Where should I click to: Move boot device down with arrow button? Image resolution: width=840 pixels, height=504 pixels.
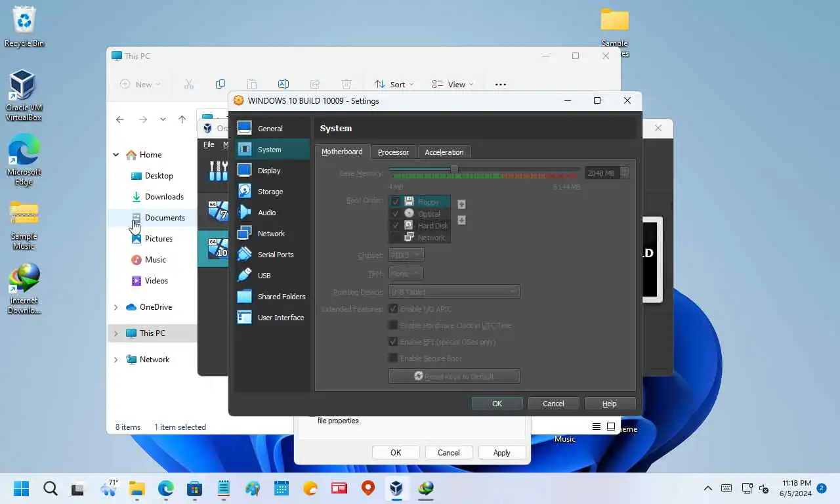pyautogui.click(x=461, y=220)
